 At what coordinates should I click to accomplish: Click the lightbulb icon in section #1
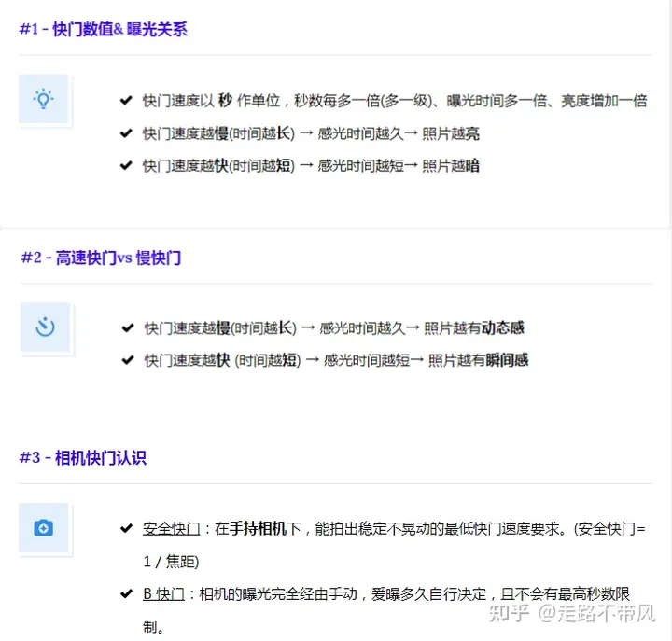click(43, 99)
